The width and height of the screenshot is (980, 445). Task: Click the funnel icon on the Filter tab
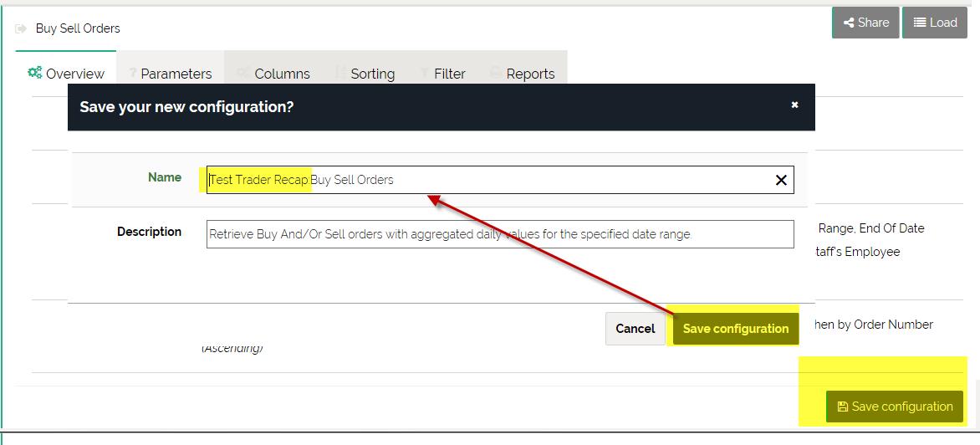pos(425,74)
